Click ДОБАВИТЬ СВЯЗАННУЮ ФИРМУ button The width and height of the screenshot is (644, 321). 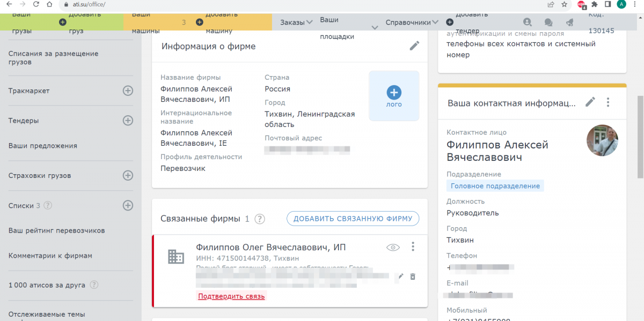tap(353, 219)
